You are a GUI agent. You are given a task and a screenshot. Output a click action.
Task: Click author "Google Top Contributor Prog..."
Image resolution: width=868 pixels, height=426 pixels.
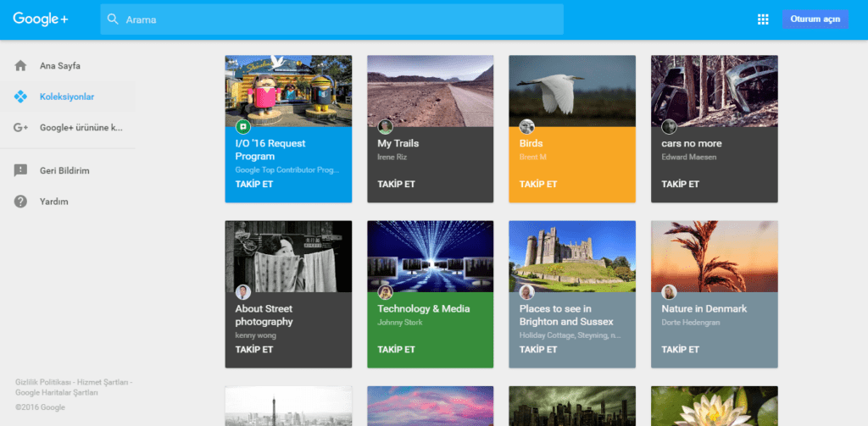tap(287, 170)
